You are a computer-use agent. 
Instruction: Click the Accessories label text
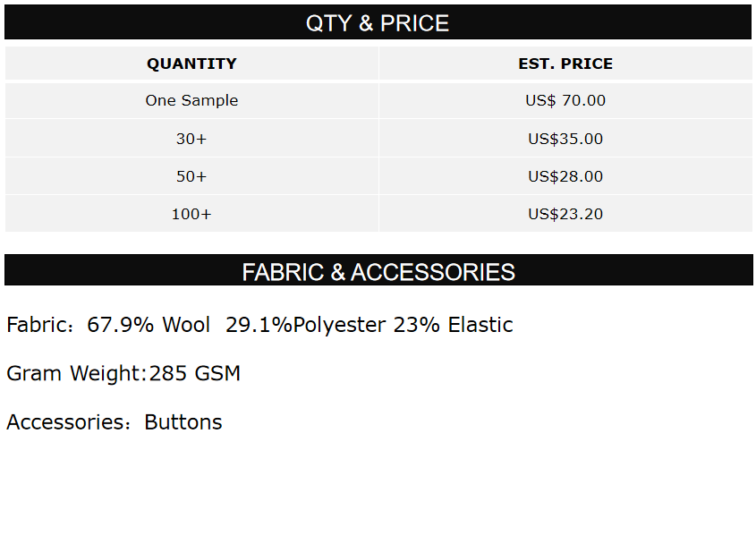(68, 422)
